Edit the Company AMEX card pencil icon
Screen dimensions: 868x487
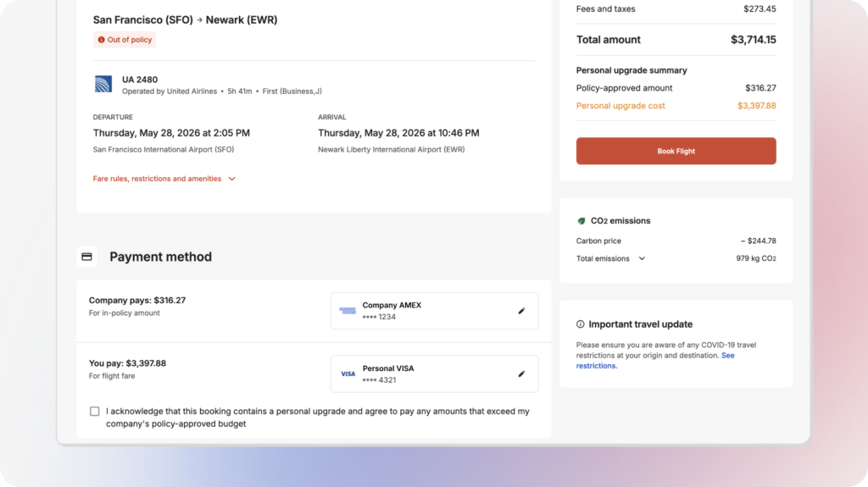tap(521, 311)
